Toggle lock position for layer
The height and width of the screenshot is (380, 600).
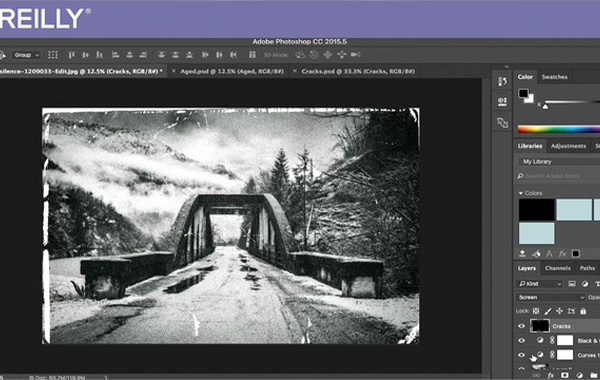coord(559,311)
